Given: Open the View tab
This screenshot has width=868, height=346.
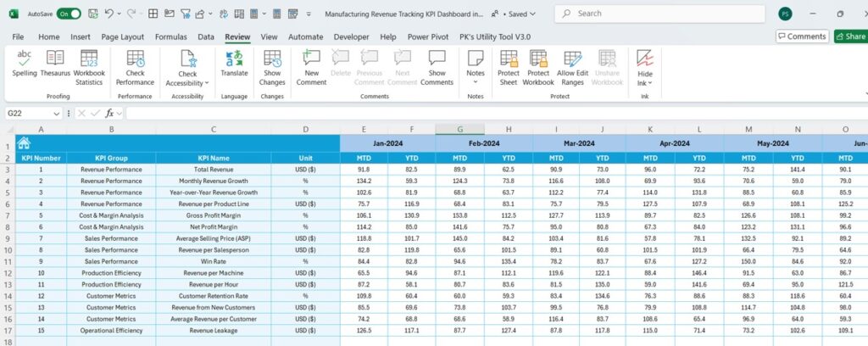Looking at the screenshot, I should pos(269,37).
